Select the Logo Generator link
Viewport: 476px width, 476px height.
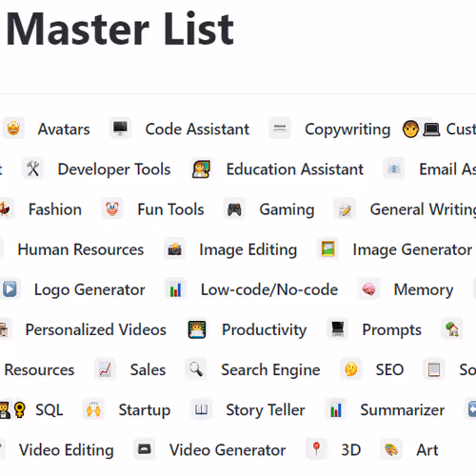click(x=89, y=290)
